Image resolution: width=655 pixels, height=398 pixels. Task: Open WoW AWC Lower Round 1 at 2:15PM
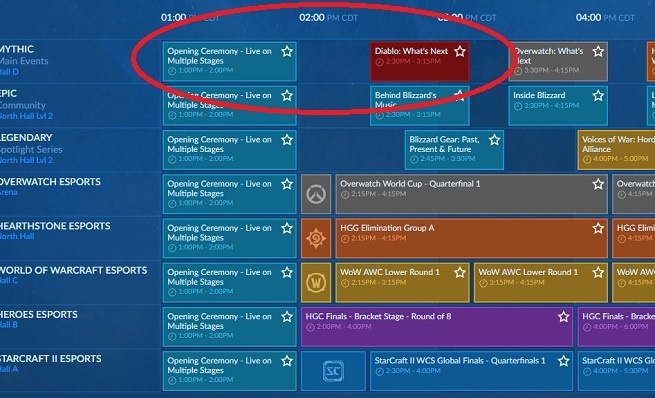402,283
